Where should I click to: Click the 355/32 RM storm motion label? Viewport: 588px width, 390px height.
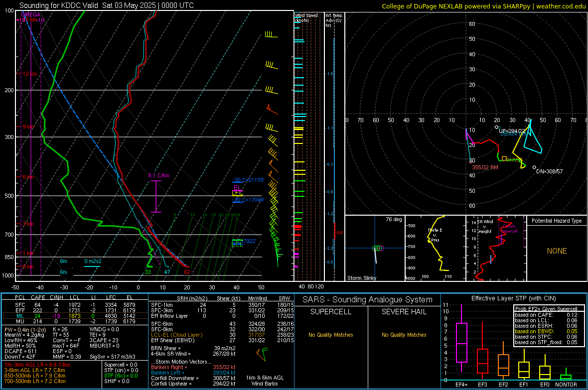485,167
